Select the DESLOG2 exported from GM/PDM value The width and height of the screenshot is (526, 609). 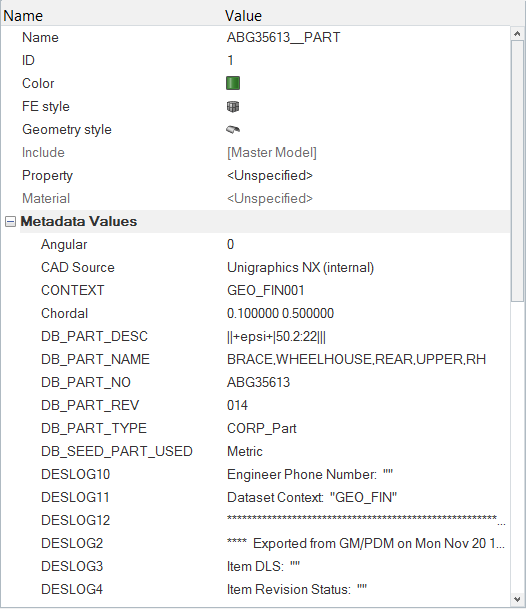(x=366, y=543)
